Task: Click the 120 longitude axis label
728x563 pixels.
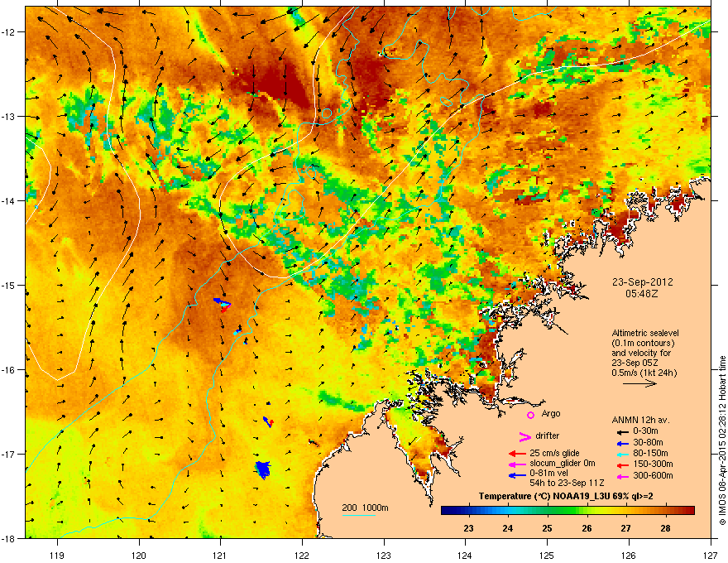Action: click(x=139, y=555)
